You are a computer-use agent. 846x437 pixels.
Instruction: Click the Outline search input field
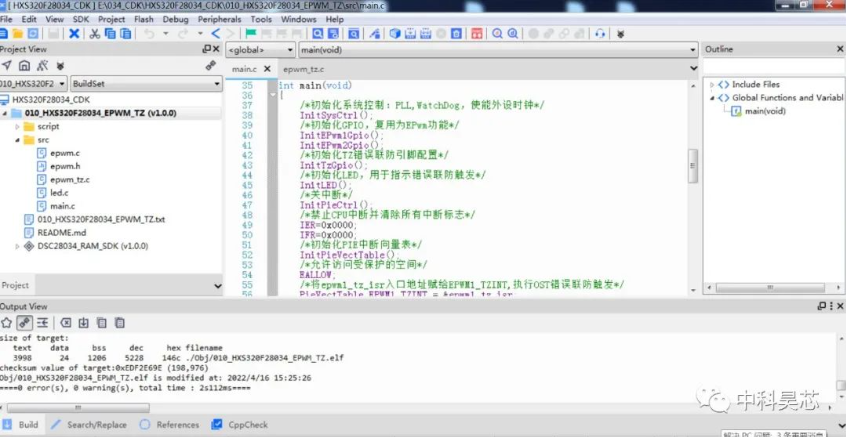tap(773, 66)
